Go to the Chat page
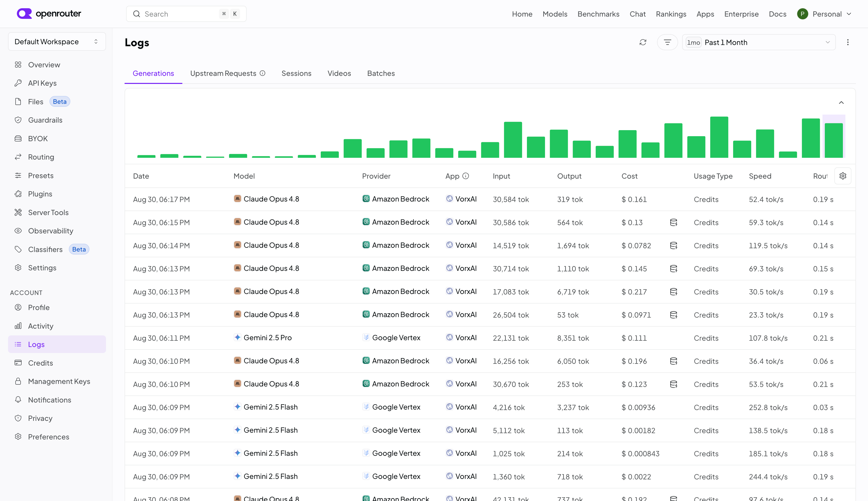 coord(638,14)
